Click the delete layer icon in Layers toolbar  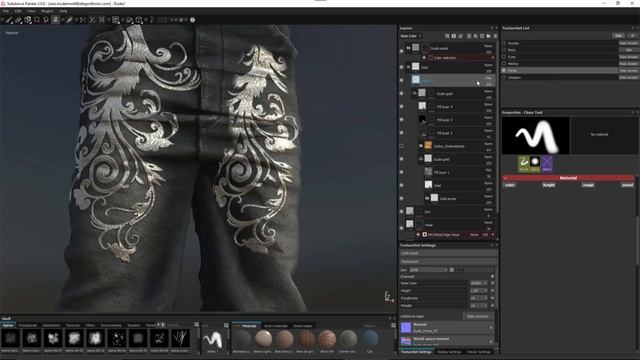(495, 36)
